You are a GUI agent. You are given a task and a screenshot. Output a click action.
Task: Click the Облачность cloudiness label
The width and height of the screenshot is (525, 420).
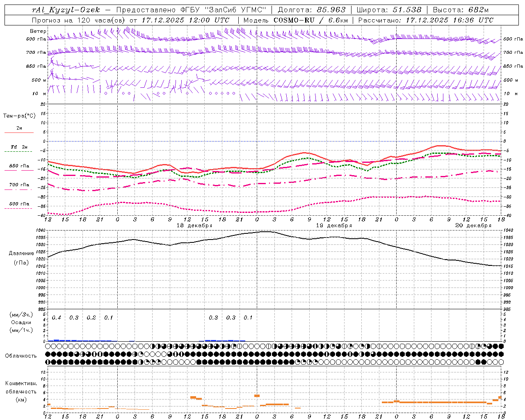click(x=21, y=356)
